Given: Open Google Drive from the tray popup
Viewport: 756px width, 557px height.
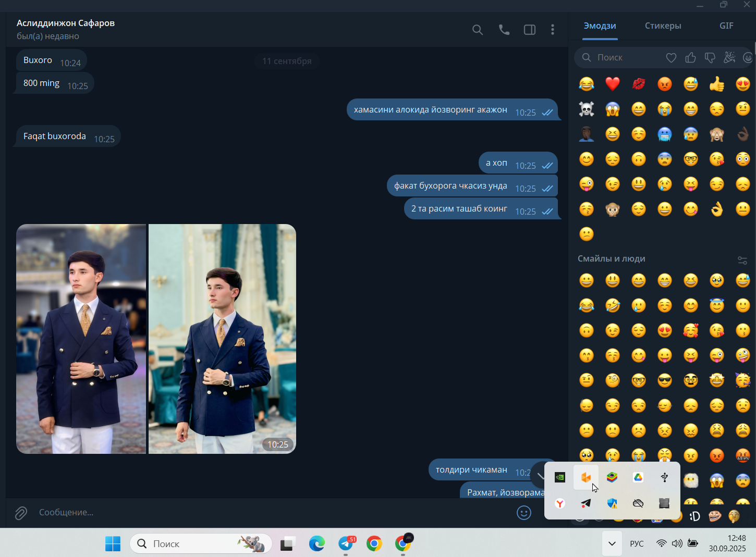Looking at the screenshot, I should point(638,477).
